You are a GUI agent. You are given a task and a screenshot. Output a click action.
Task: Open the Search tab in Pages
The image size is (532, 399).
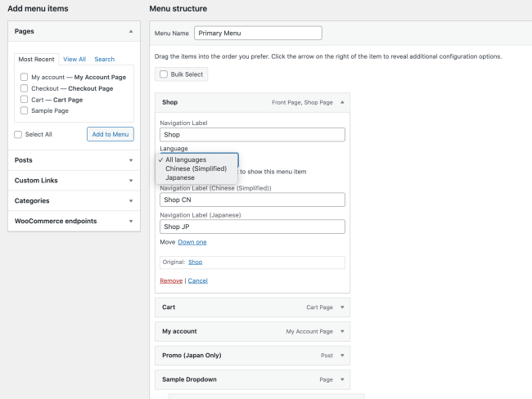104,60
